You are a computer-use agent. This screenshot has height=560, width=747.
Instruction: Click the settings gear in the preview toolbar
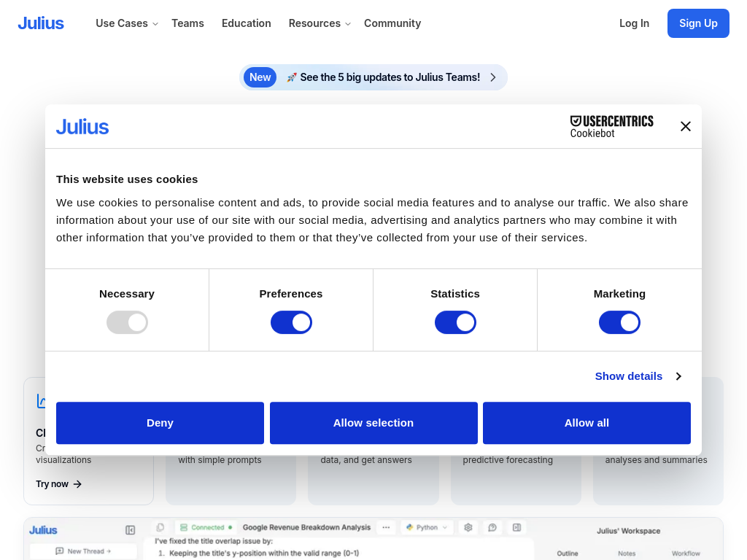pyautogui.click(x=468, y=527)
